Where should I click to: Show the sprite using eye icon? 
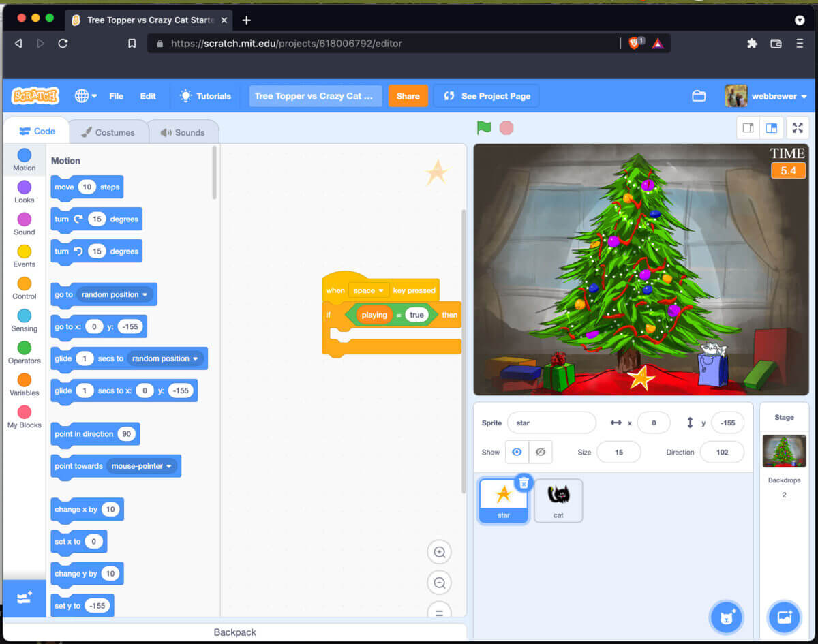517,452
